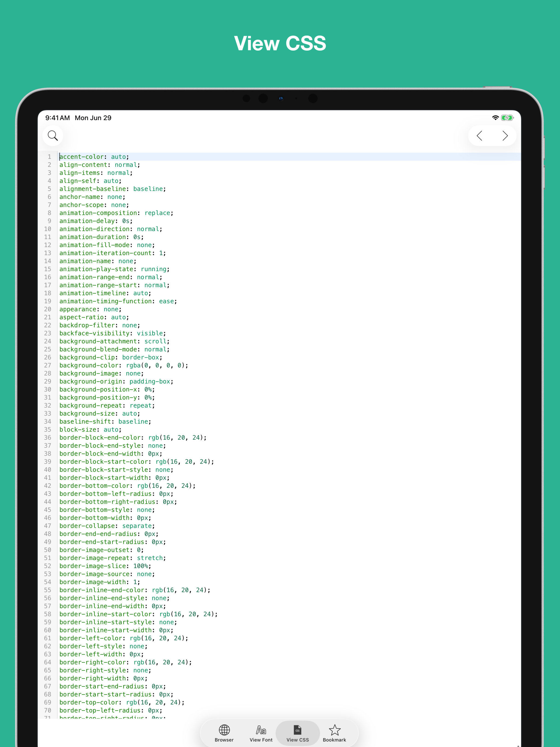Go back with the left chevron
The image size is (560, 747).
479,136
